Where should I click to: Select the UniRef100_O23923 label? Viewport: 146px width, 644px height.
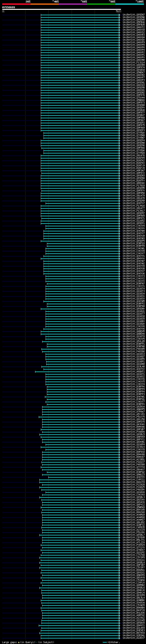tap(133, 447)
